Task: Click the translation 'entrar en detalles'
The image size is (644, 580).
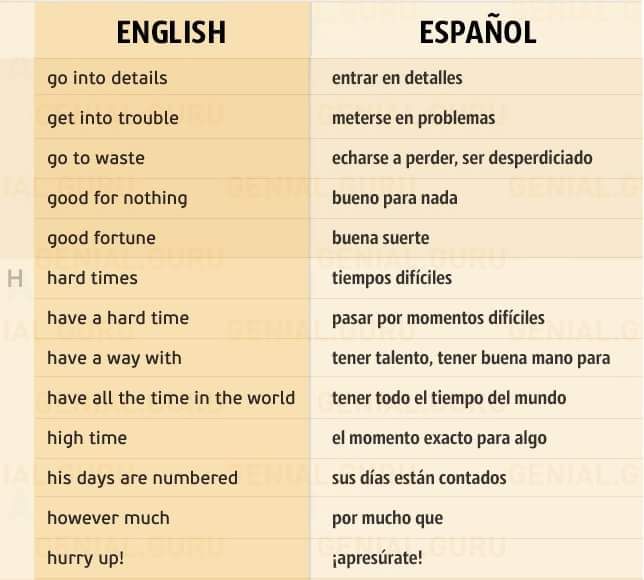Action: pos(397,78)
